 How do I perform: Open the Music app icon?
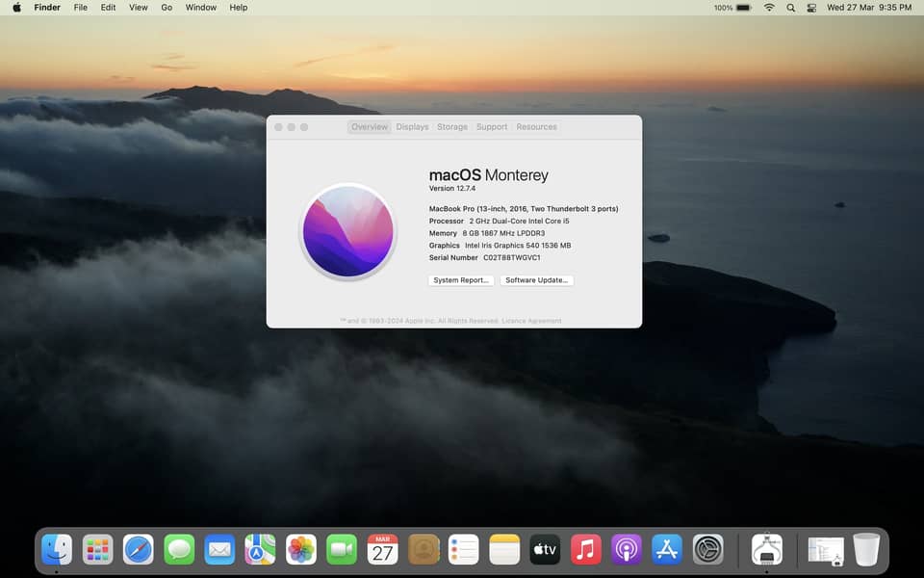[x=585, y=549]
